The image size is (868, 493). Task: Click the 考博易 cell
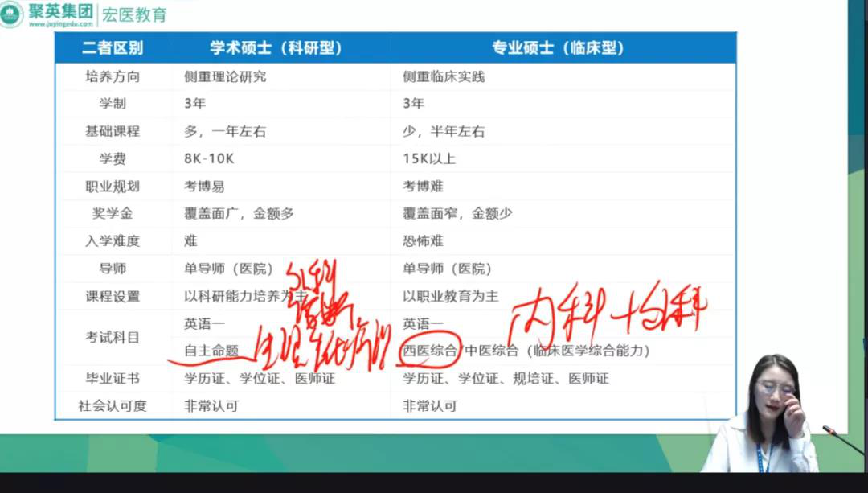point(204,186)
